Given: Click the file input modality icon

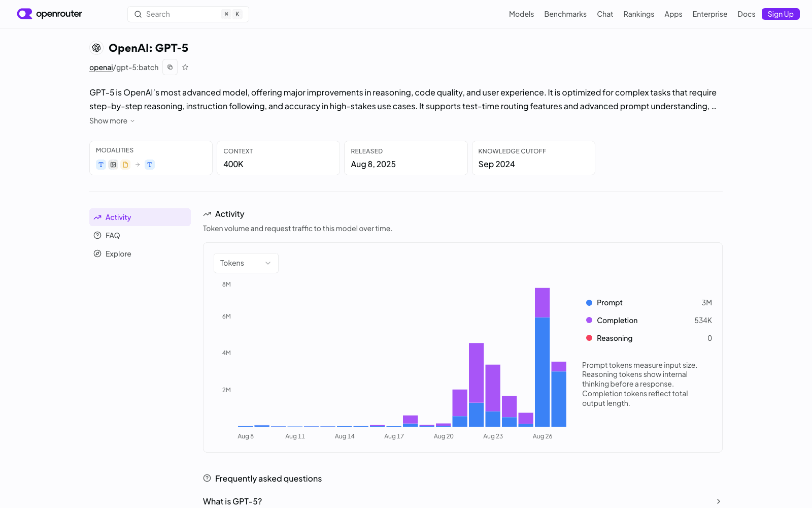Looking at the screenshot, I should click(x=125, y=165).
